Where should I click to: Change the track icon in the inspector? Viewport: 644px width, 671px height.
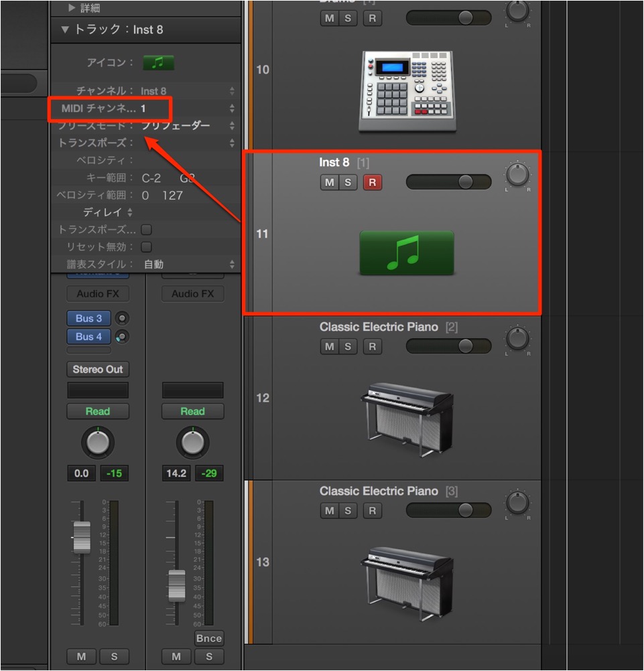[158, 63]
